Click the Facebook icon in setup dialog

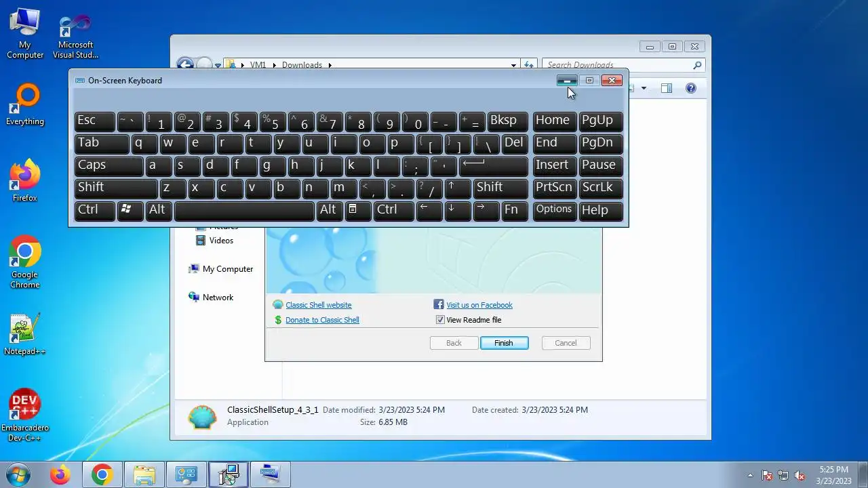tap(439, 305)
